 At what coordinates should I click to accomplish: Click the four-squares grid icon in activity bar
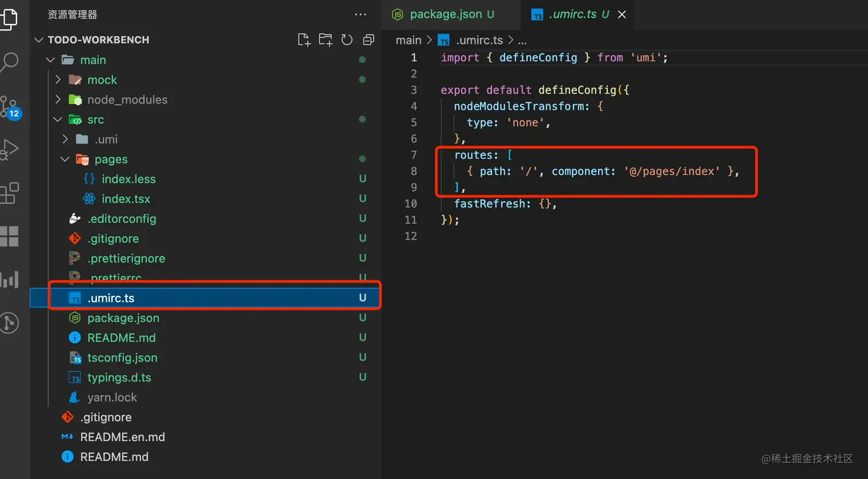click(10, 236)
